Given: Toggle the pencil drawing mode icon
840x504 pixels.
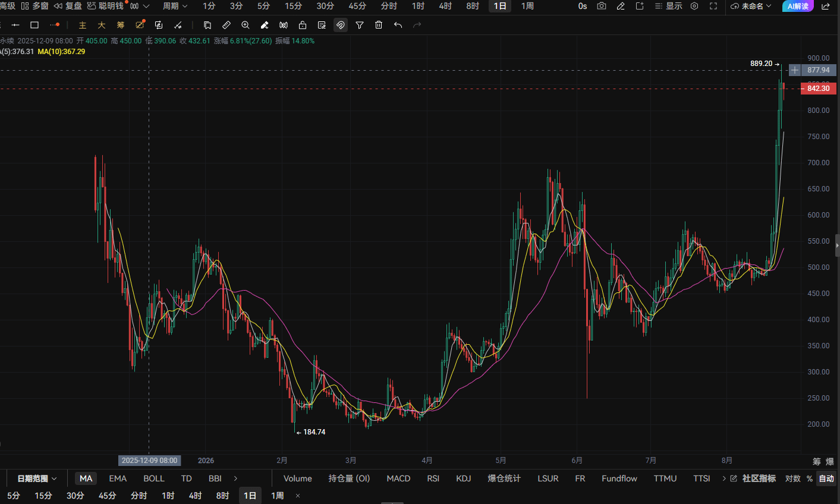Looking at the screenshot, I should 621,6.
